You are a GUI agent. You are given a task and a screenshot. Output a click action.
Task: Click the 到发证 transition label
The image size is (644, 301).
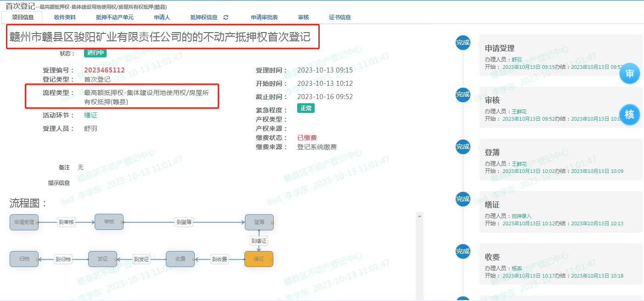tap(141, 259)
